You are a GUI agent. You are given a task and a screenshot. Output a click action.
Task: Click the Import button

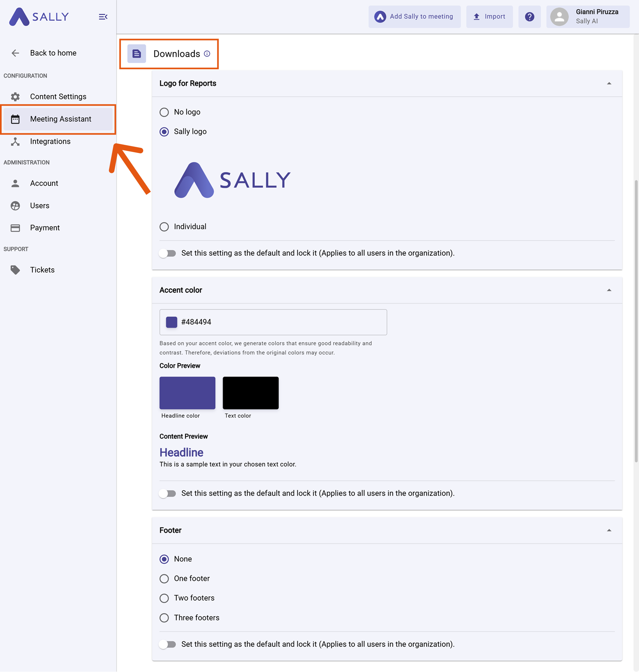pyautogui.click(x=489, y=17)
